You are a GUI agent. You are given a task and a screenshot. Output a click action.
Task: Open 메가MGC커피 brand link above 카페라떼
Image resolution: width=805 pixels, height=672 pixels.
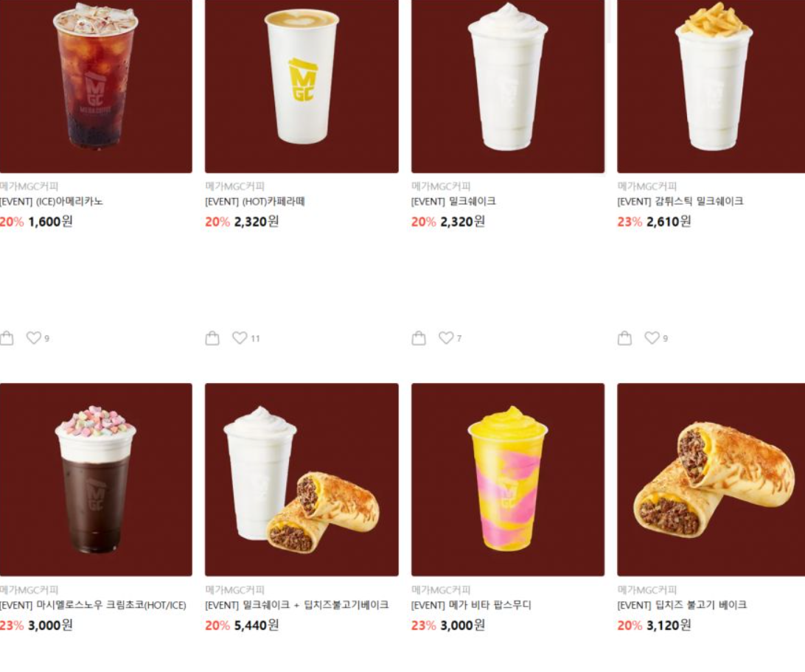(234, 186)
